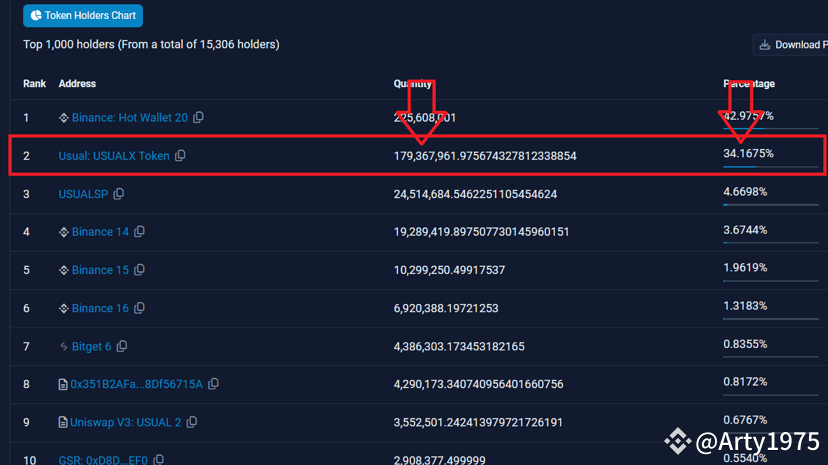Open Usual: USUALX Token address
The width and height of the screenshot is (828, 465).
114,156
